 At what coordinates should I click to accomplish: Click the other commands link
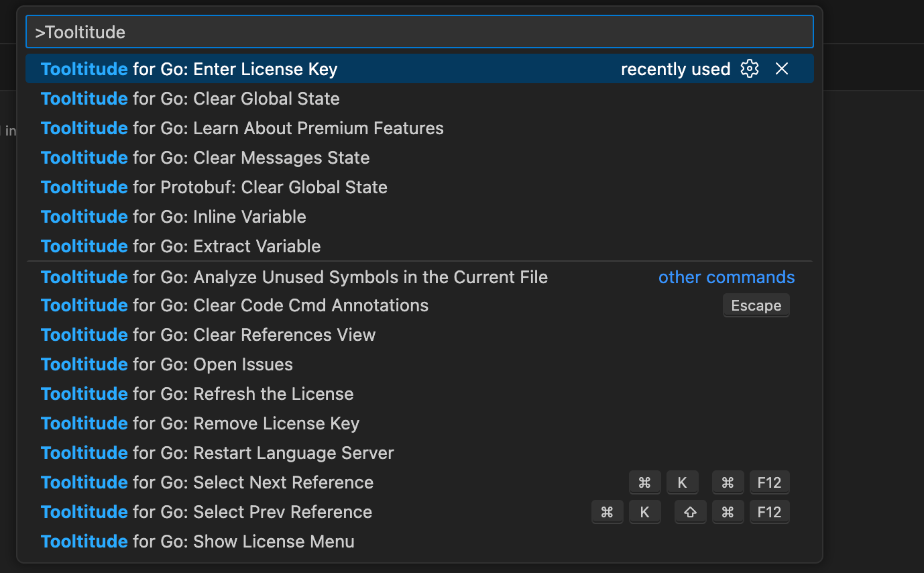(x=726, y=276)
